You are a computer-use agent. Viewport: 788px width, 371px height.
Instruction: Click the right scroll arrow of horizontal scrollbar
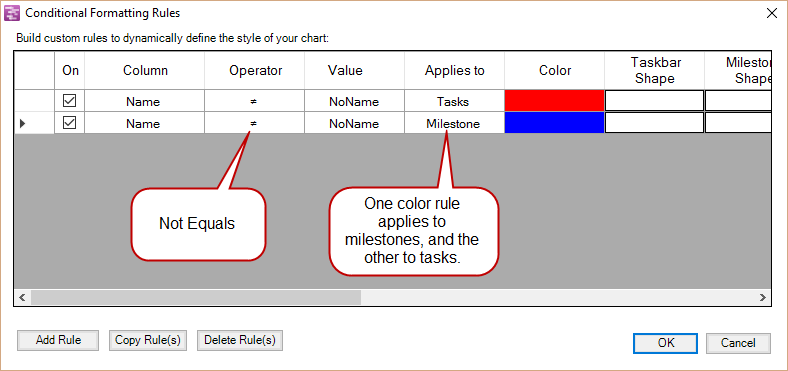763,298
